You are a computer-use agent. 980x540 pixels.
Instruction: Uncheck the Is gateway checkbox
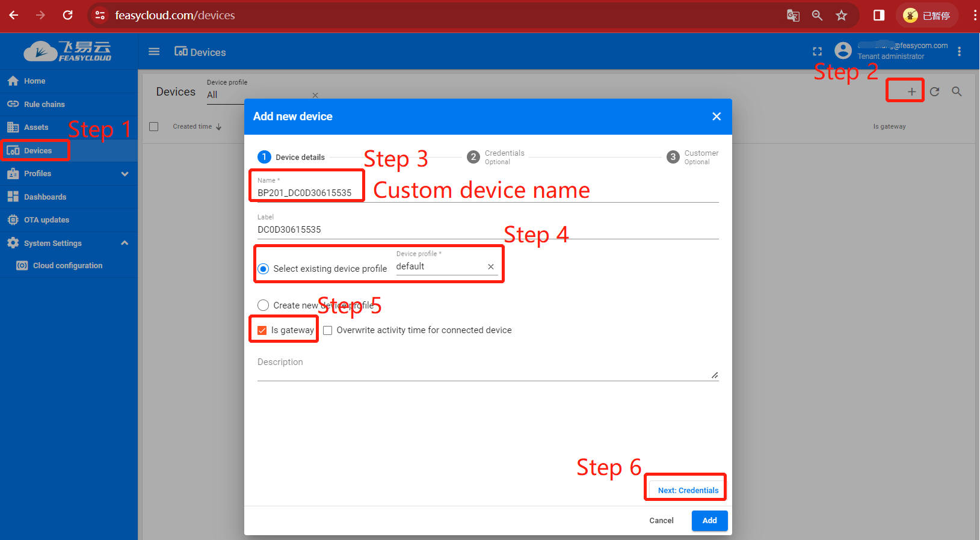tap(262, 330)
